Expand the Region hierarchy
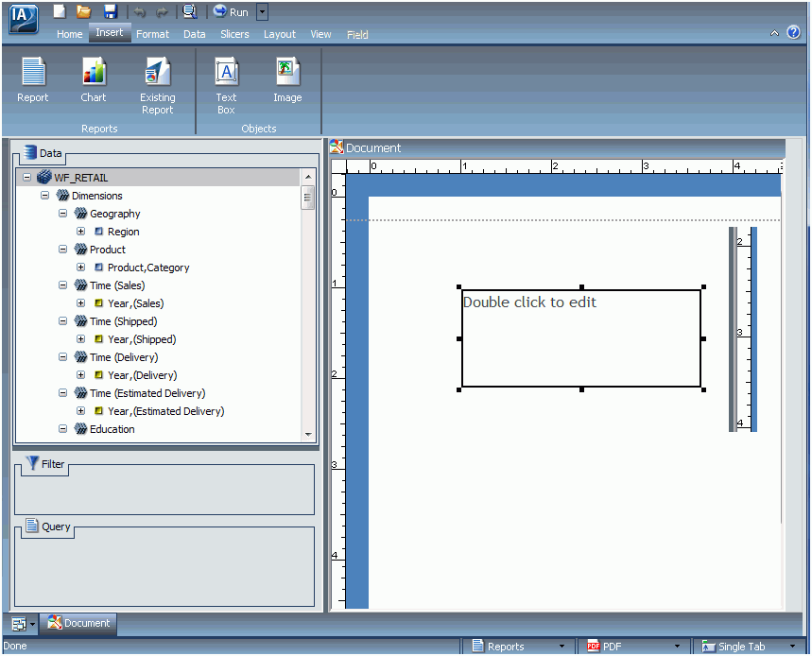Screen dimensions: 812x656 80,232
